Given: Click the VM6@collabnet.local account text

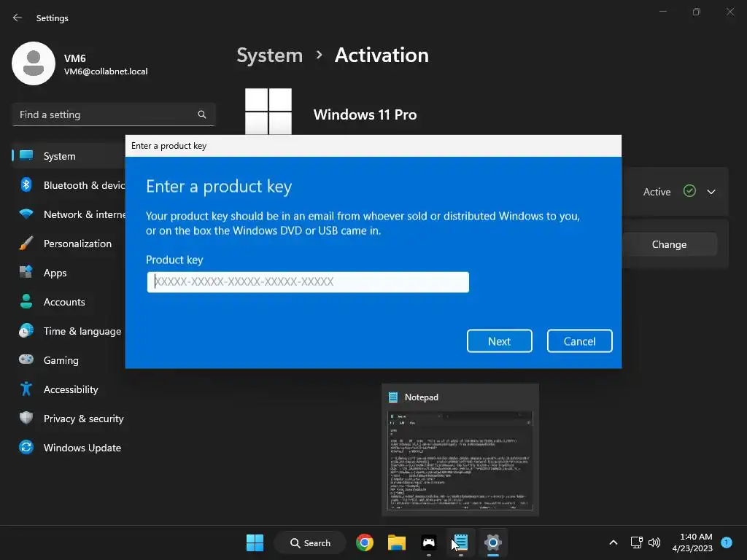Looking at the screenshot, I should [x=106, y=71].
